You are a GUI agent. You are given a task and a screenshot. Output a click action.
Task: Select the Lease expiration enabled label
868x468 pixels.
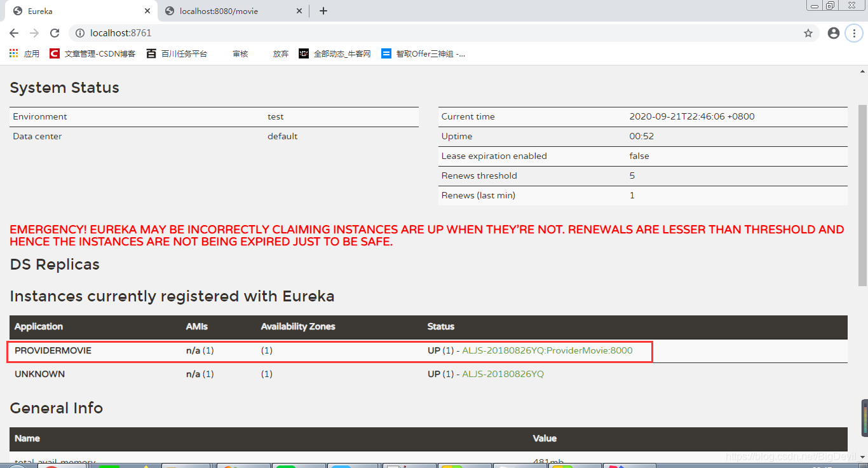coord(494,156)
